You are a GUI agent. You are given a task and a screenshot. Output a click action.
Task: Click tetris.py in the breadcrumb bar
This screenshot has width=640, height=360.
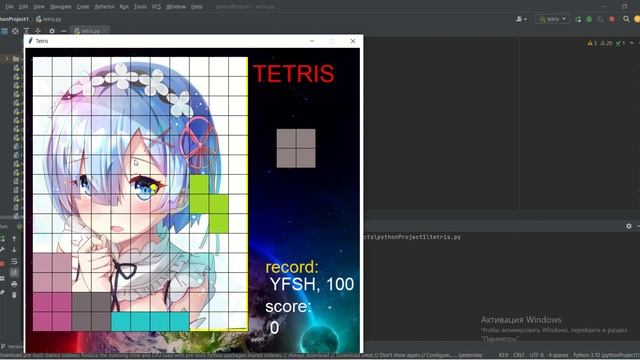coord(49,19)
